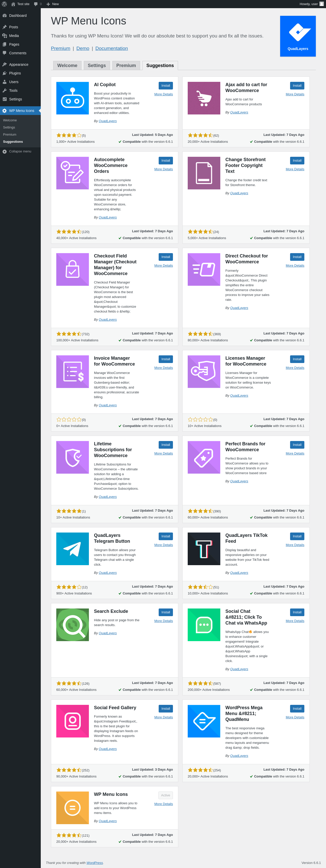Click the WP Menu Icons gear icon
Viewport: 326px width, 868px height.
pyautogui.click(x=4, y=111)
